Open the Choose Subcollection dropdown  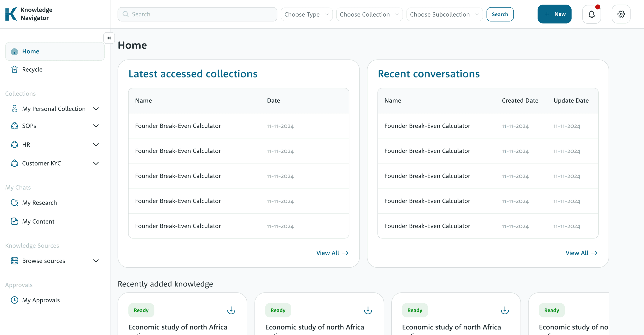444,14
